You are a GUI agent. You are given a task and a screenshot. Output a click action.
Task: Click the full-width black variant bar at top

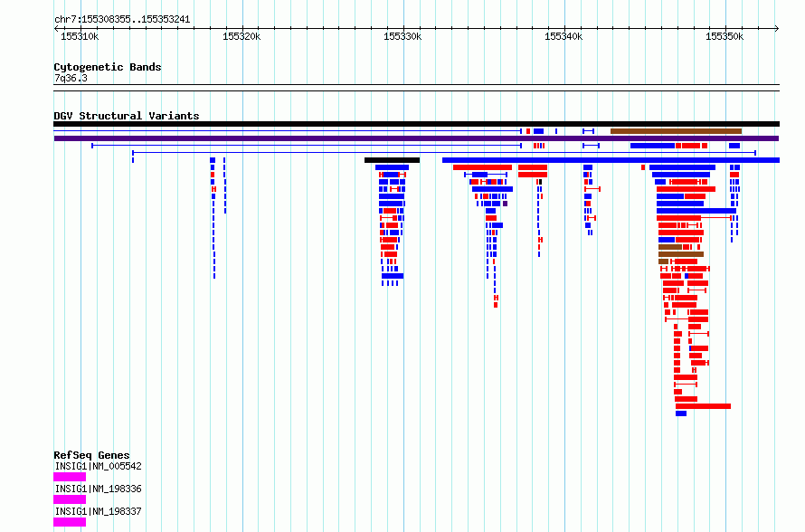coord(416,124)
